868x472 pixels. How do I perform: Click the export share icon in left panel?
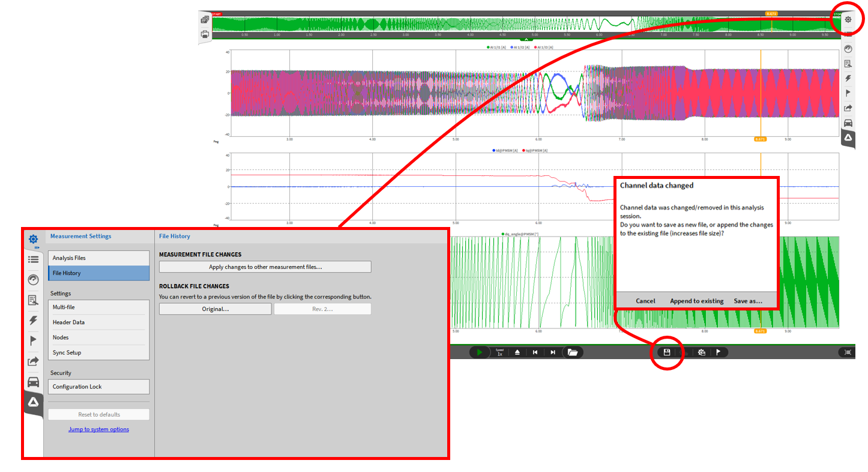click(33, 362)
